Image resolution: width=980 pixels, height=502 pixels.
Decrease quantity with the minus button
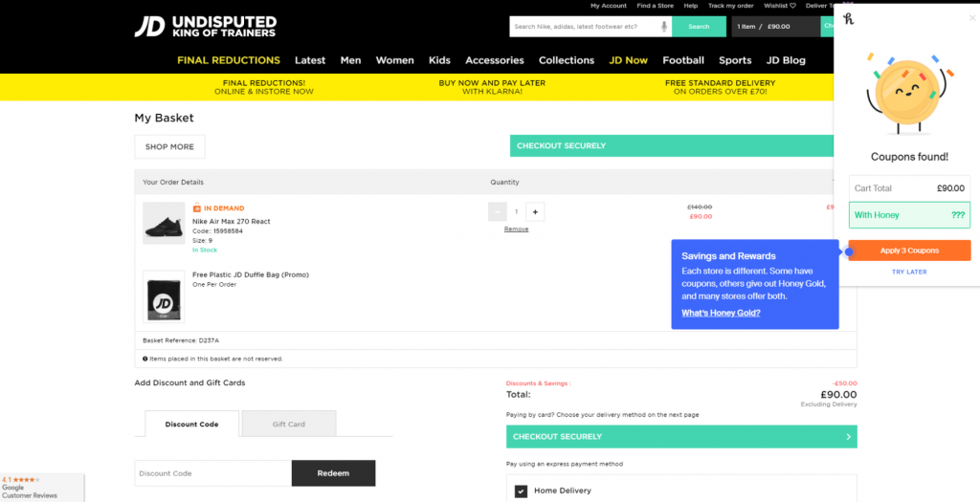[497, 211]
